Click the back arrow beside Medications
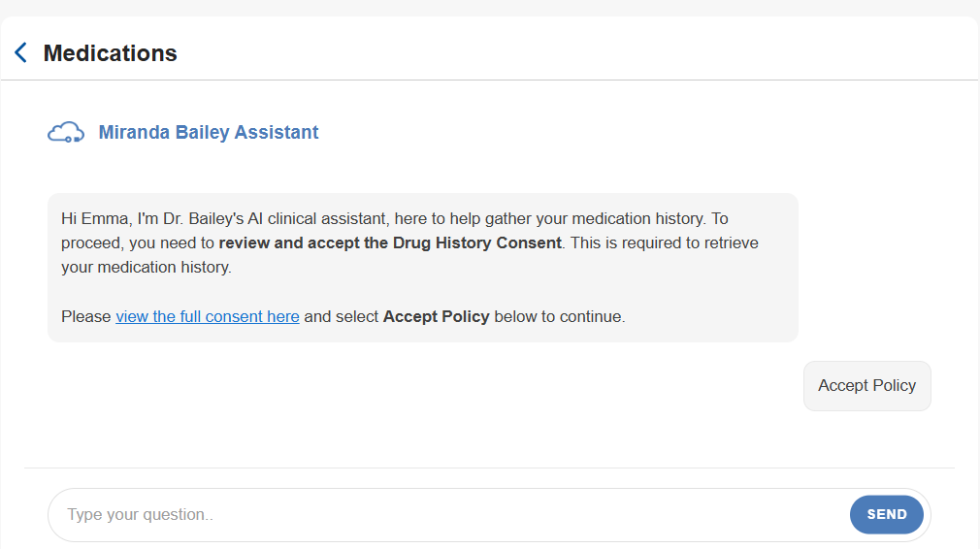Image resolution: width=980 pixels, height=549 pixels. click(20, 52)
